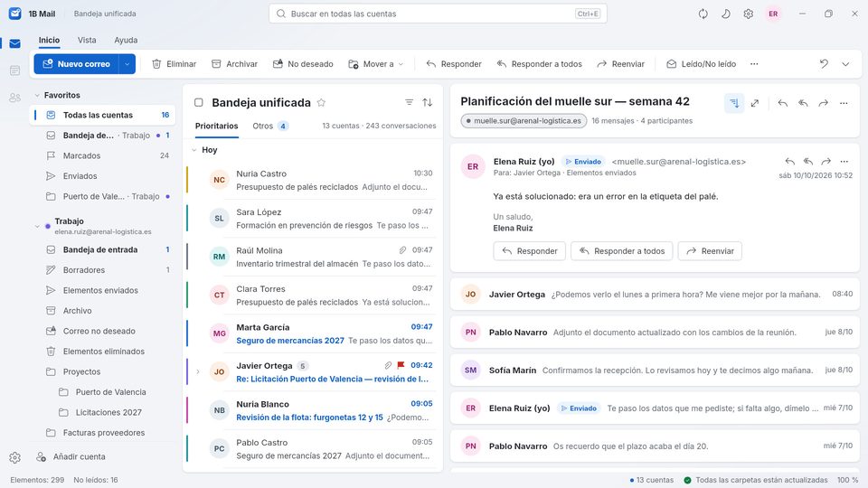Click in the Buscar en todas las cuentas field
The height and width of the screenshot is (488, 868).
pos(438,14)
